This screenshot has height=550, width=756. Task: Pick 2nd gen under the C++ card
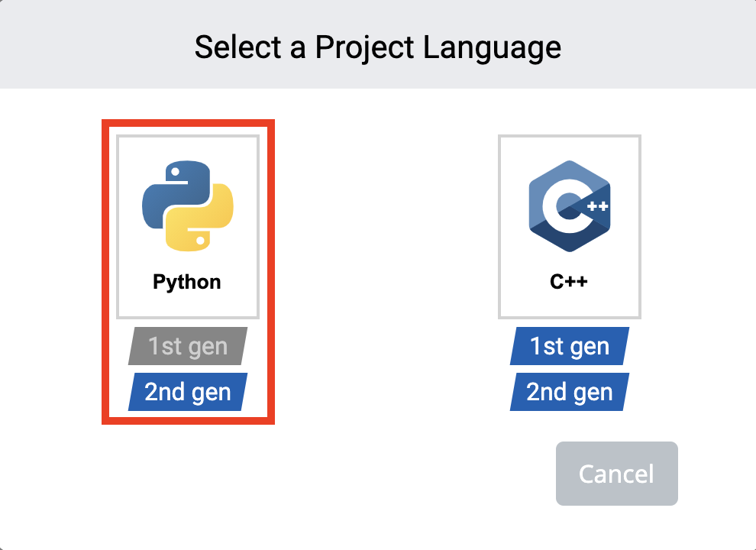[x=568, y=391]
